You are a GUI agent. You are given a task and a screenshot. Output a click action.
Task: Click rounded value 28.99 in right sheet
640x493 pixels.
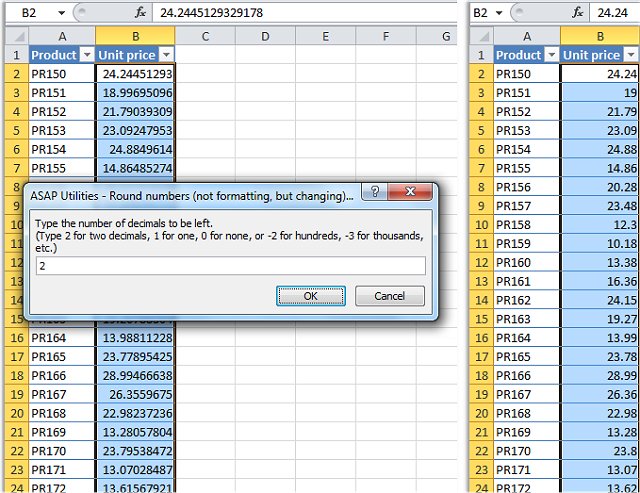[x=600, y=375]
